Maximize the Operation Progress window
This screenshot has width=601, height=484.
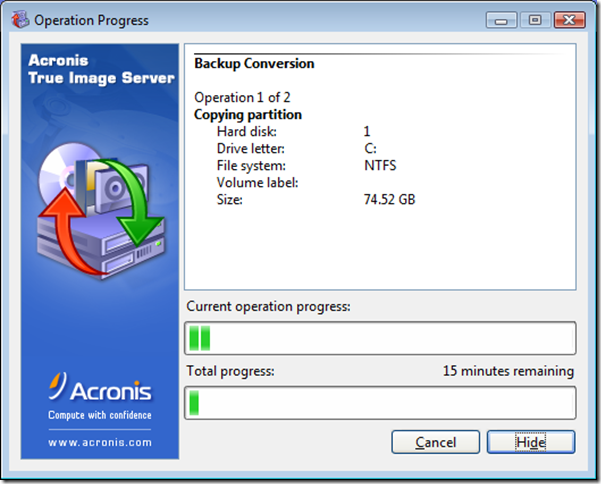pos(534,19)
